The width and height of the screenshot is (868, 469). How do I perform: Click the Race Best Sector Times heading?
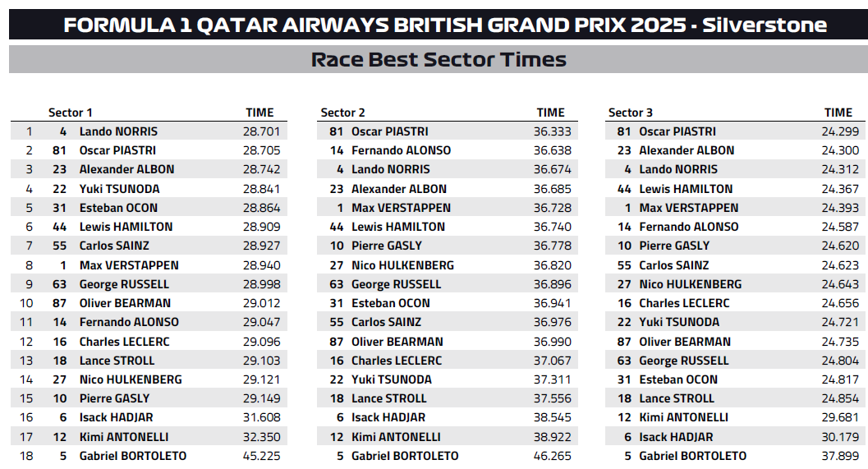coord(439,59)
